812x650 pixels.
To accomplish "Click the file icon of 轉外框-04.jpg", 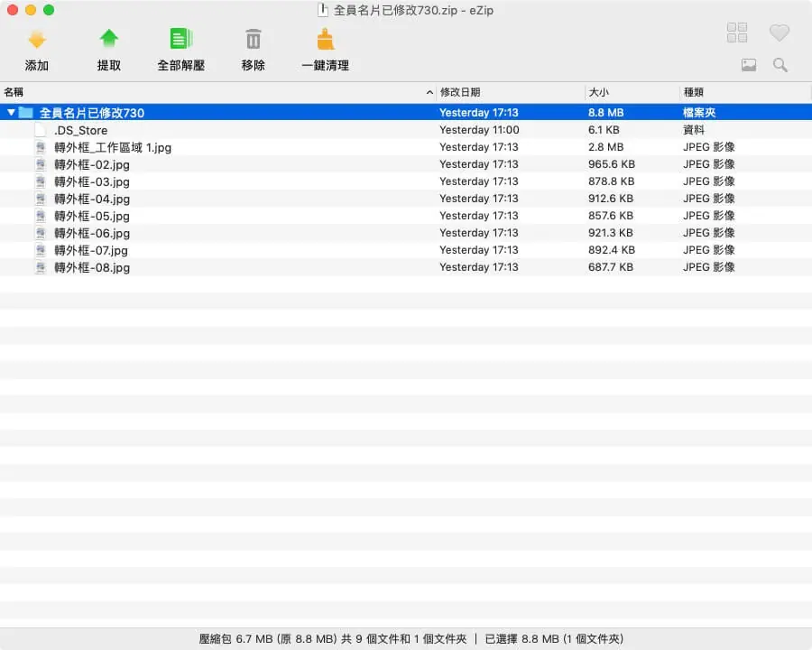I will point(41,199).
